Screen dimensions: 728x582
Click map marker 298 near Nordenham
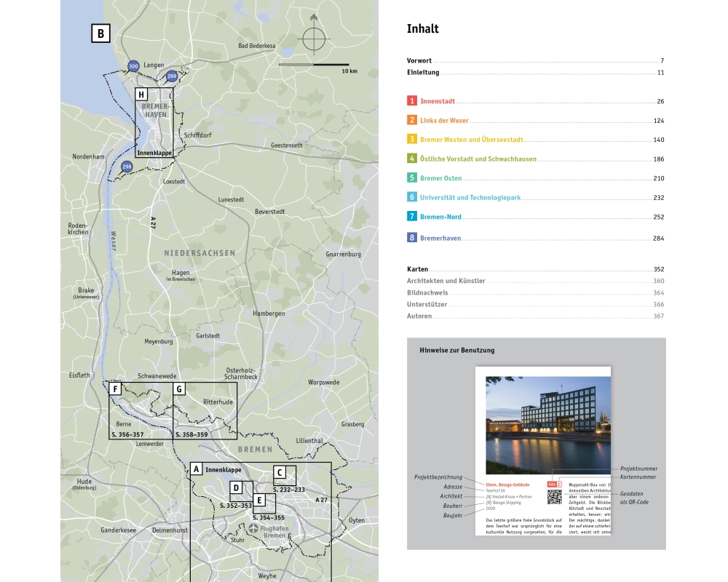(x=127, y=167)
